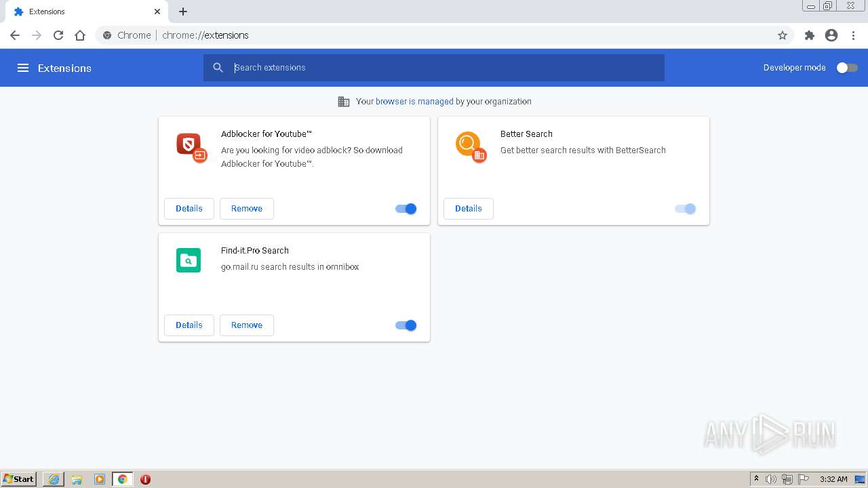Click 'go.mail.ru search results in omnibox' description

[290, 267]
